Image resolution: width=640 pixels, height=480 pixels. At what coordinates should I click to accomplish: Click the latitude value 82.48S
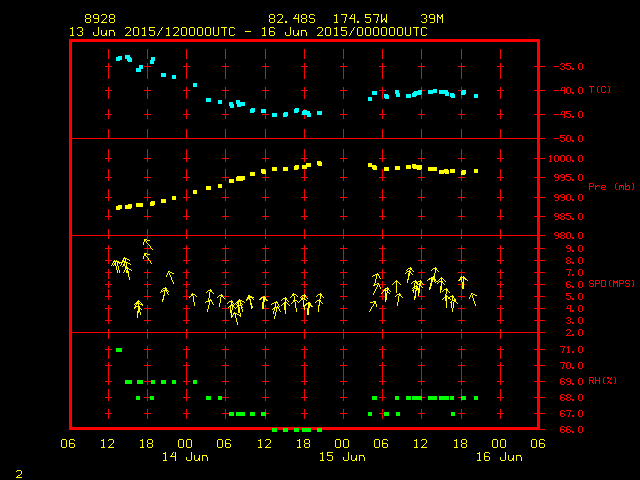[x=288, y=19]
